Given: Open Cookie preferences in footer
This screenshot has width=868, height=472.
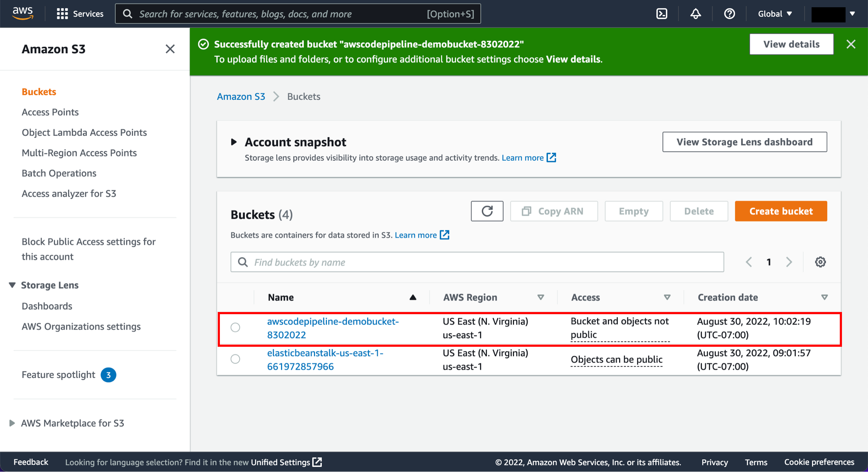Looking at the screenshot, I should 819,462.
